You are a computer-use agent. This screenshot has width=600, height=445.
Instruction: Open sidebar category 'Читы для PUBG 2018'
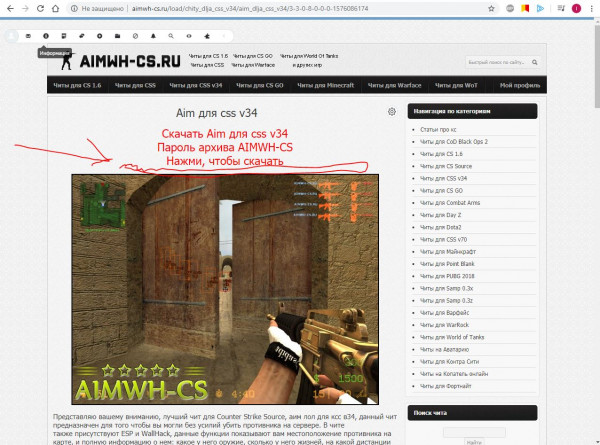(x=447, y=276)
